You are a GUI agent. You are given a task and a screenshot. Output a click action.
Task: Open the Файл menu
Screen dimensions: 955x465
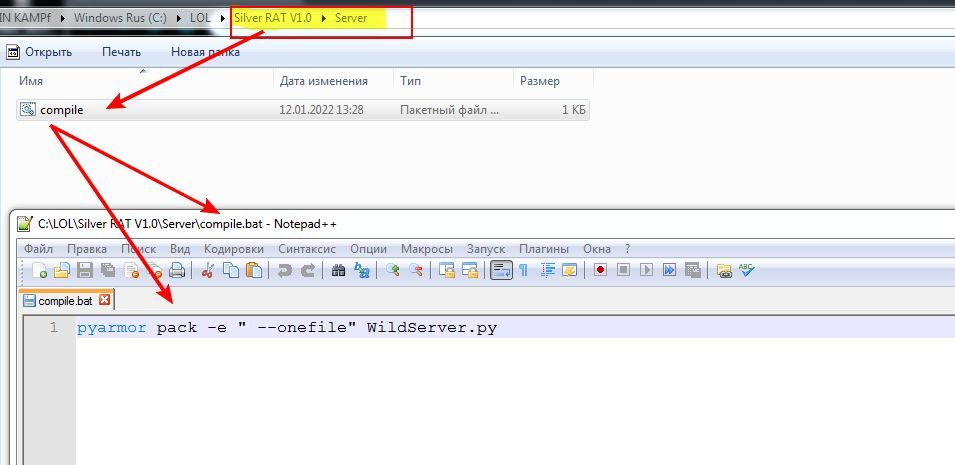[x=38, y=249]
